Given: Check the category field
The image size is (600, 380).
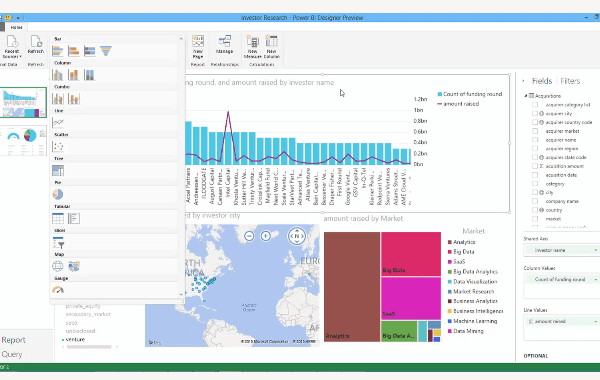Looking at the screenshot, I should click(x=535, y=184).
